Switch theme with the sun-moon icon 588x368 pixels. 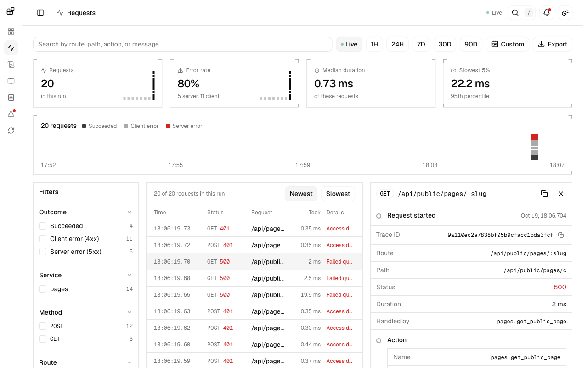[565, 13]
